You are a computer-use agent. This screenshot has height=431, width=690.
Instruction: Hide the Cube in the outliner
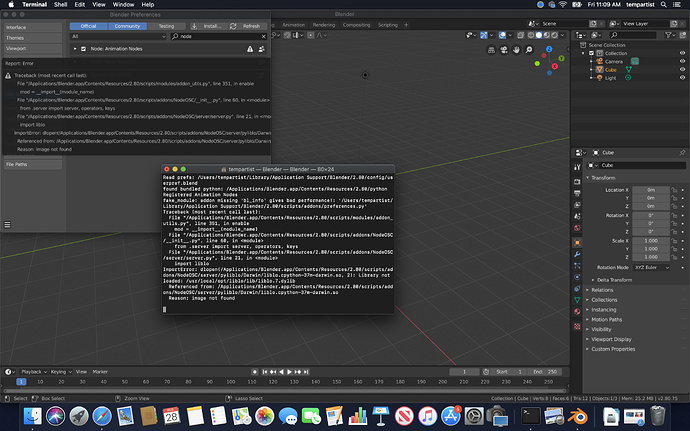coord(682,70)
